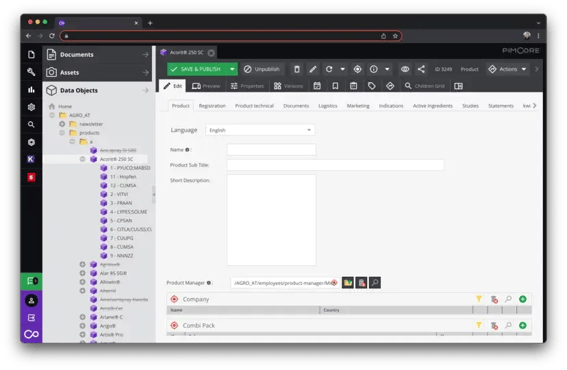
Task: Open the bookmark notes icon tab
Action: point(335,86)
